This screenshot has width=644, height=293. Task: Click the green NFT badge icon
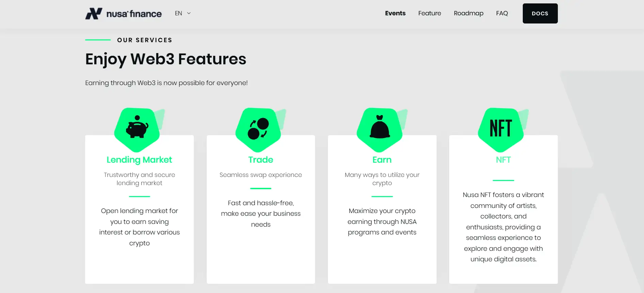pos(501,128)
